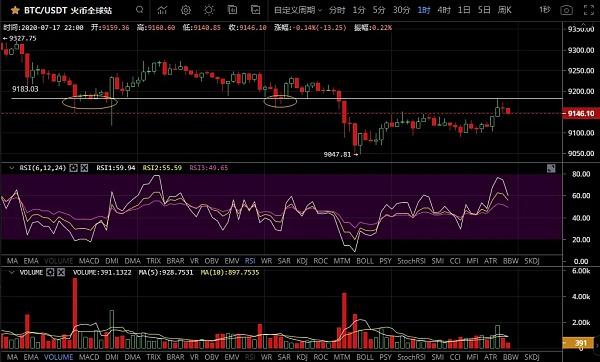The image size is (600, 362).
Task: Select KDJ in the bottom indicator list
Action: [x=302, y=357]
